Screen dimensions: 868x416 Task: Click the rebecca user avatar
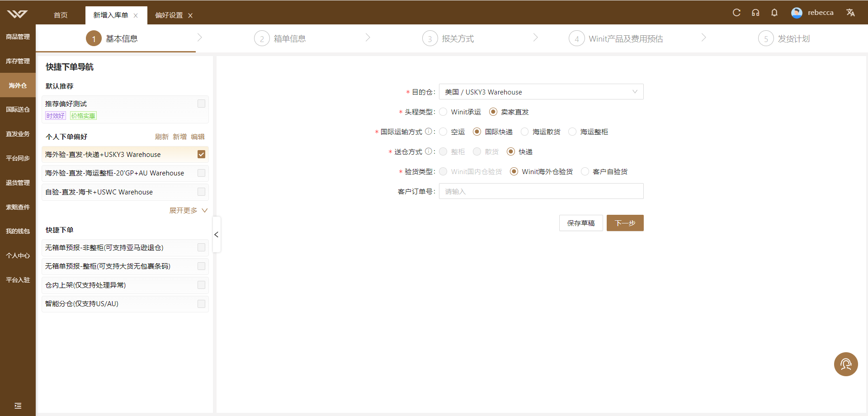click(x=797, y=13)
